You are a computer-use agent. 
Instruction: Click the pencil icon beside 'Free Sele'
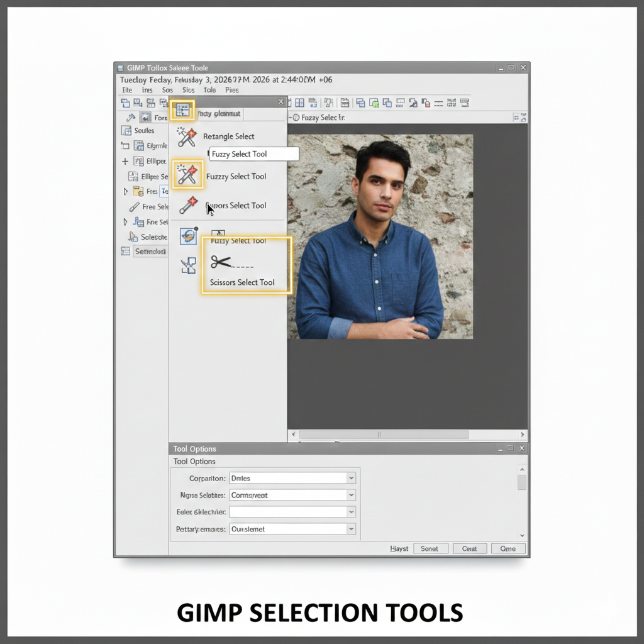coord(134,207)
